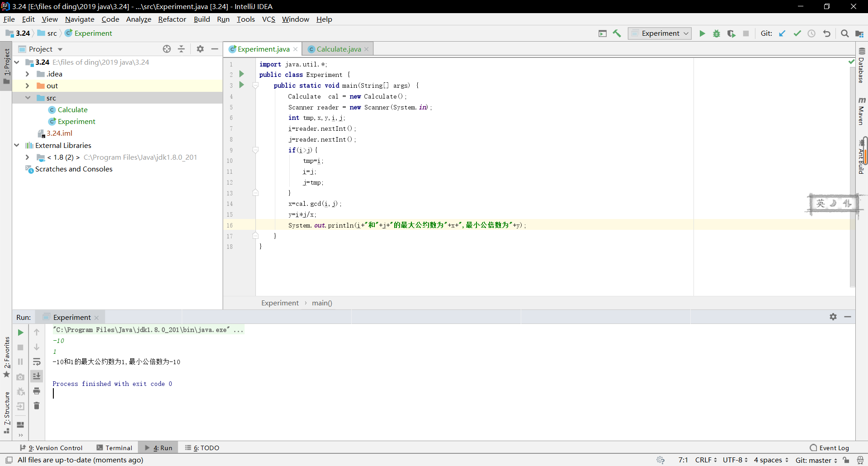Open the 6: TODO tool window
Image resolution: width=868 pixels, height=466 pixels.
(x=202, y=448)
